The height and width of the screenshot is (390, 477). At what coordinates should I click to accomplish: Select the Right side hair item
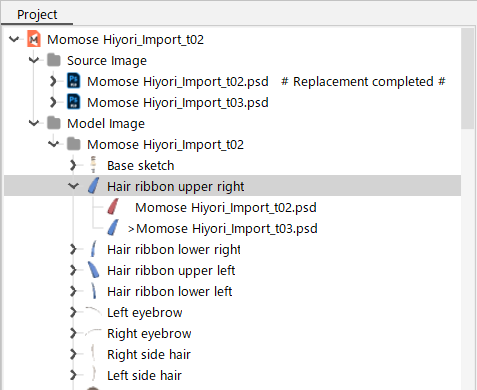149,354
